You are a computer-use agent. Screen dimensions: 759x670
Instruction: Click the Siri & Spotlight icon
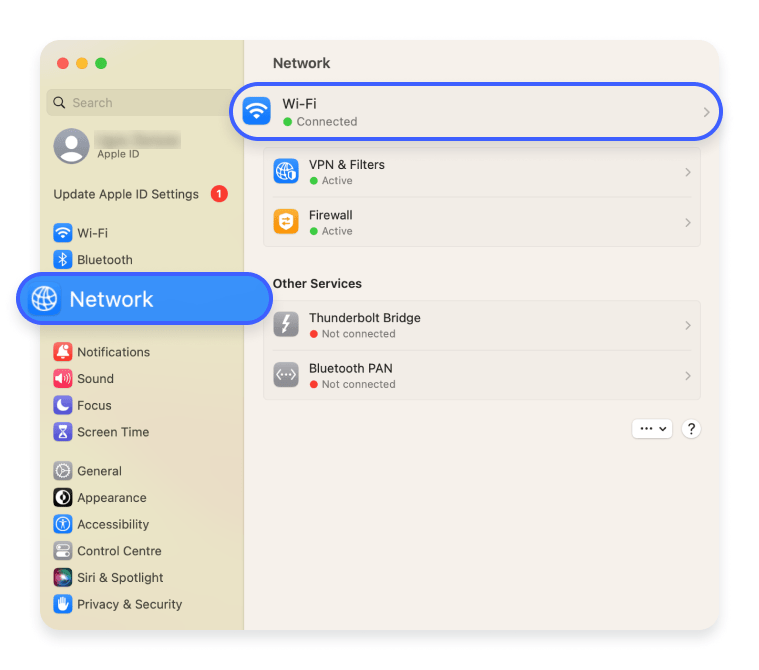(62, 577)
